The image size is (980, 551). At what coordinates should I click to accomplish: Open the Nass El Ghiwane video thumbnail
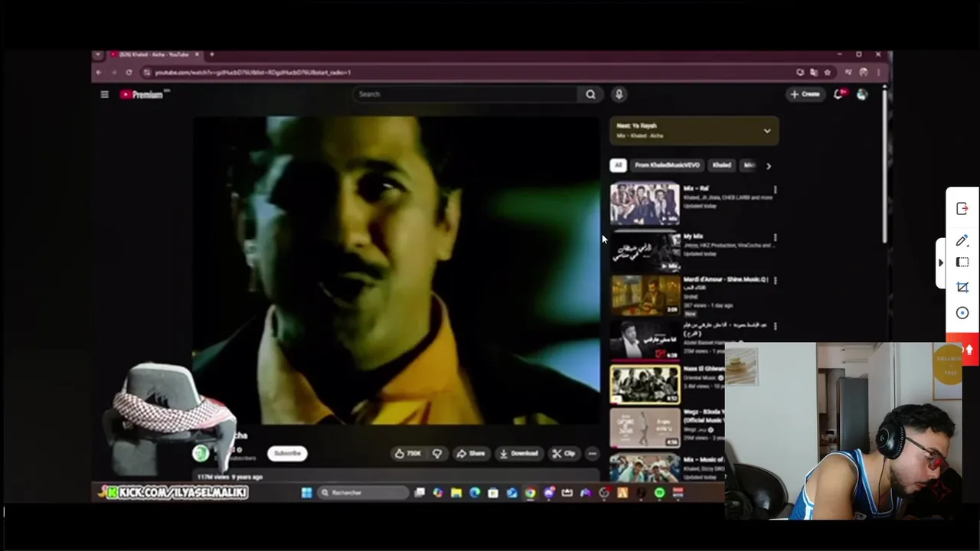point(645,384)
